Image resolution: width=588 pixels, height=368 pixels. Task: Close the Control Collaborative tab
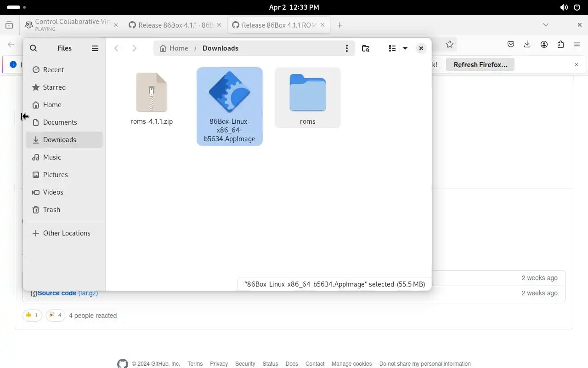coord(116,25)
